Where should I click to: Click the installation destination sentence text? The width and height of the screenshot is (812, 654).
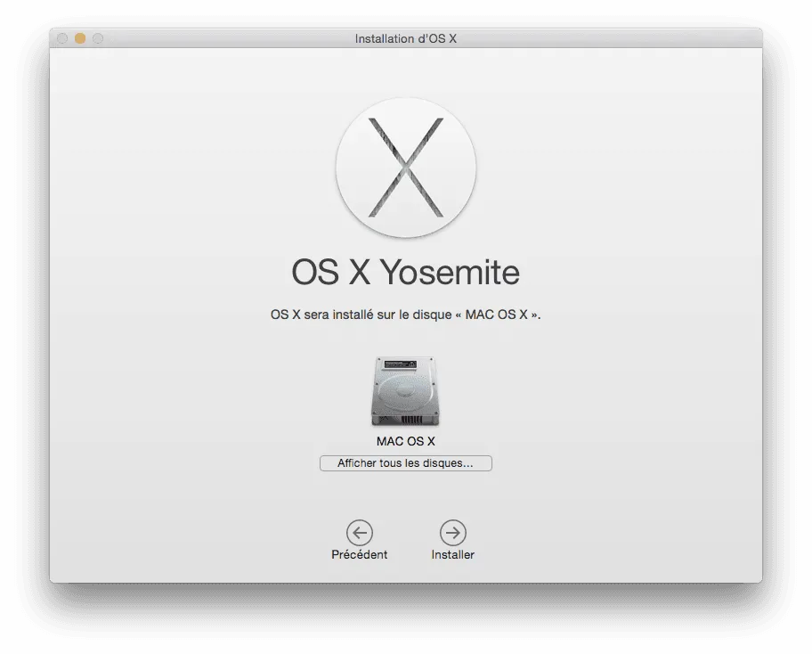405,315
